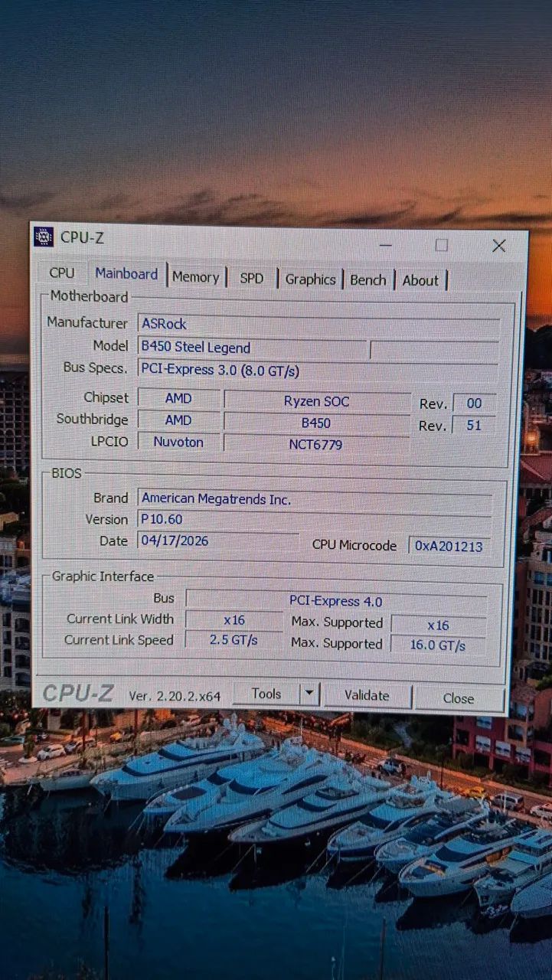552x980 pixels.
Task: Click the Southbridge B450 field
Action: 316,423
